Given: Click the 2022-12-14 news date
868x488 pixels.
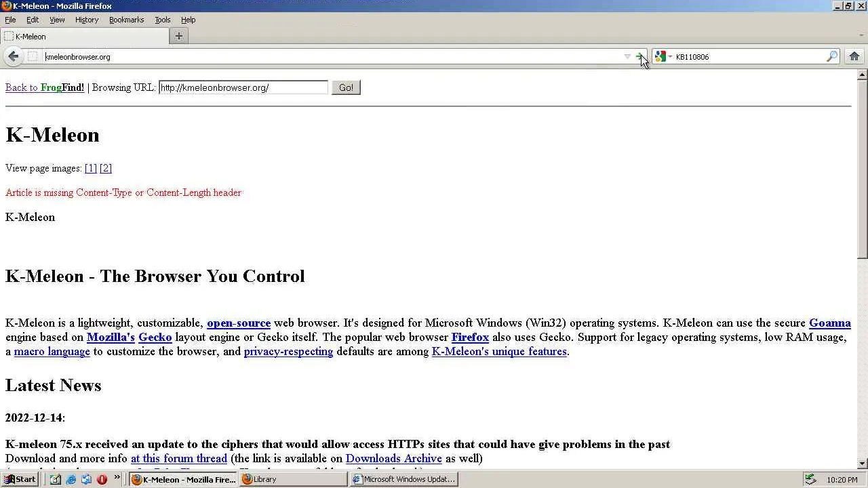Looking at the screenshot, I should pyautogui.click(x=35, y=418).
